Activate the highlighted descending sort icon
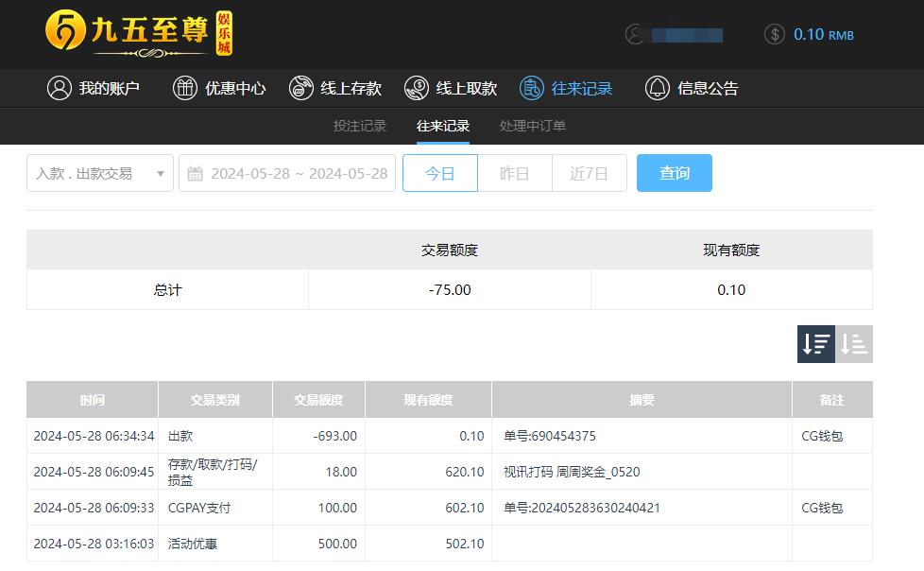 814,345
